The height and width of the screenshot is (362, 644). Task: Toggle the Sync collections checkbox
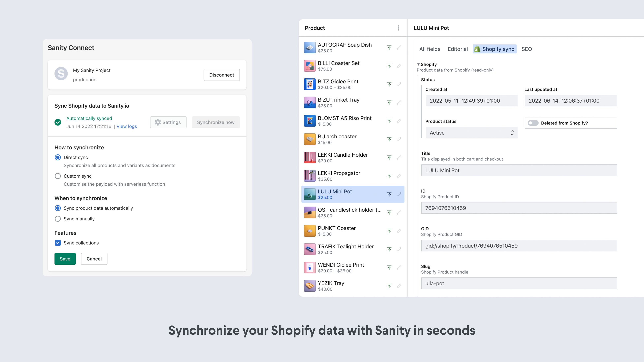tap(58, 243)
